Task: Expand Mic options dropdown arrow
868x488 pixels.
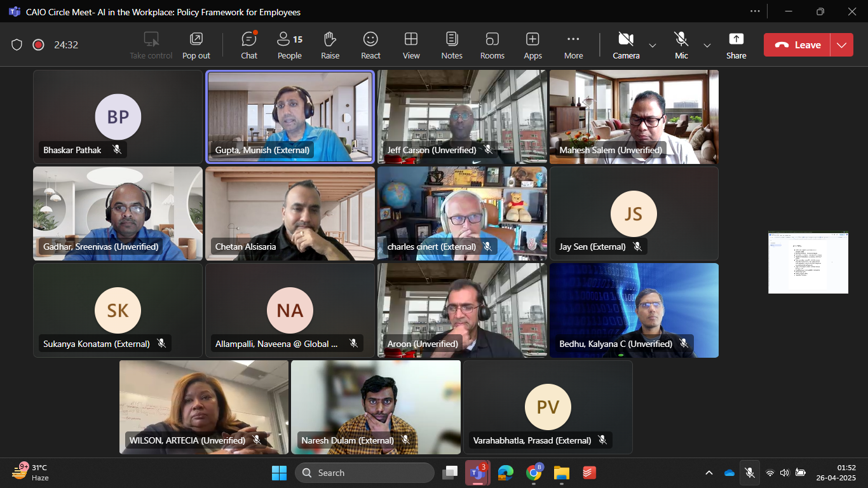Action: tap(707, 45)
